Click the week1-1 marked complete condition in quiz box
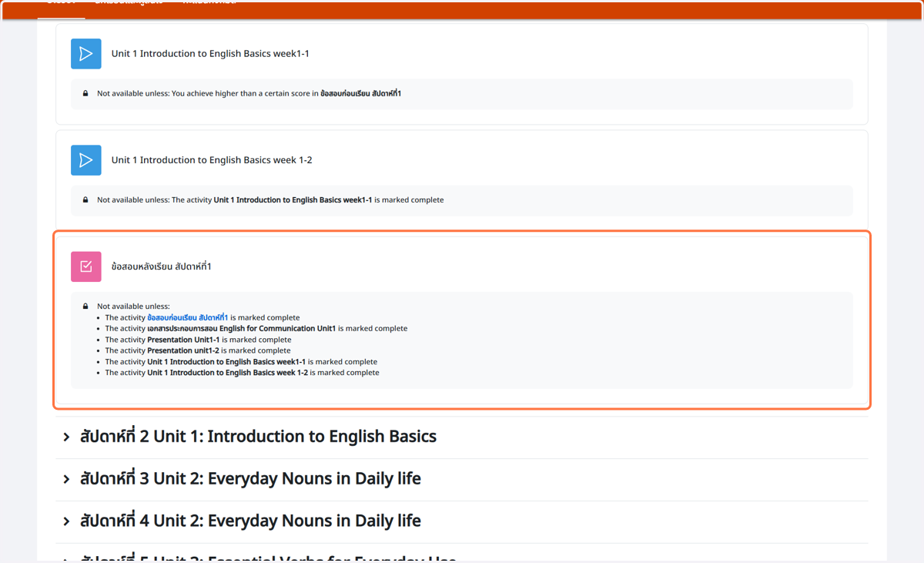 (x=241, y=362)
